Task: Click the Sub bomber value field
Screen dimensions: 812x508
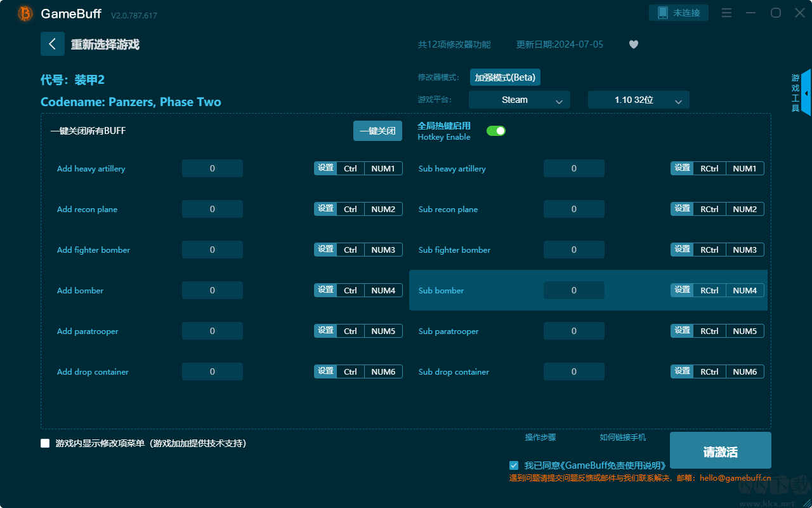Action: click(x=574, y=290)
